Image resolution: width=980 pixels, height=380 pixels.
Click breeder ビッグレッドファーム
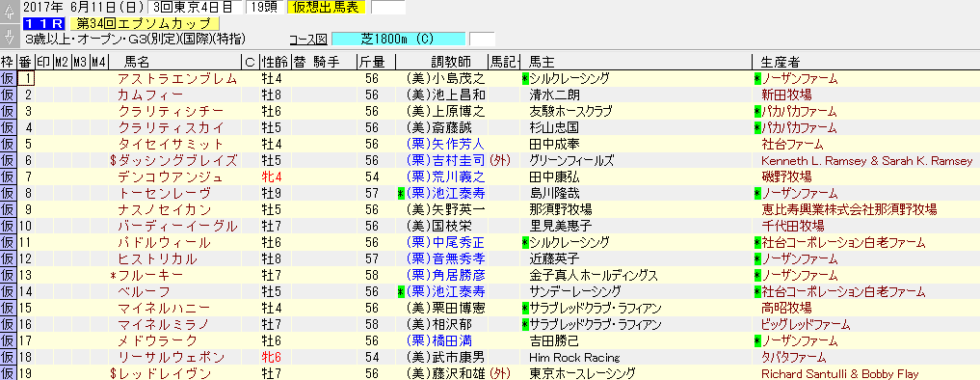pyautogui.click(x=805, y=324)
